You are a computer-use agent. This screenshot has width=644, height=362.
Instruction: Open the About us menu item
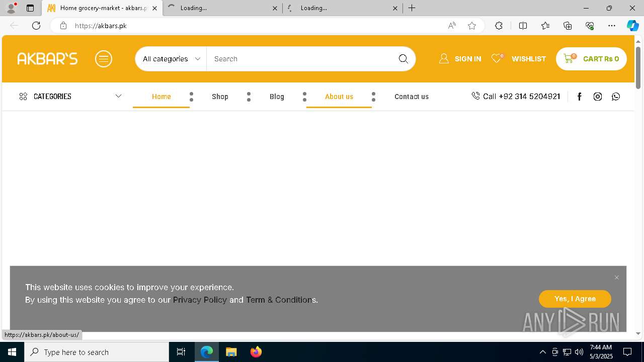click(339, 97)
